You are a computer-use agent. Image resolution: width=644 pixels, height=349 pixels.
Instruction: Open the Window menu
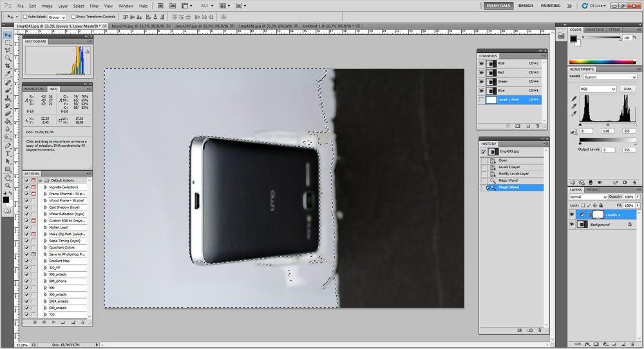pos(126,6)
